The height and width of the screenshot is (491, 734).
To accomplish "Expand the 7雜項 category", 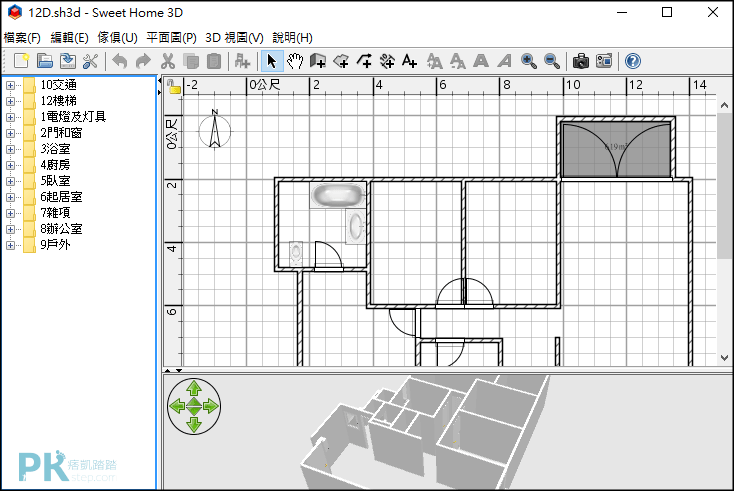I will (10, 213).
